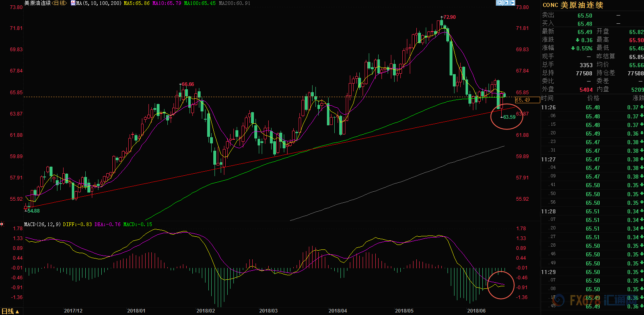Click the 54.88 low price label
Screen dimensions: 644x315
pos(34,211)
